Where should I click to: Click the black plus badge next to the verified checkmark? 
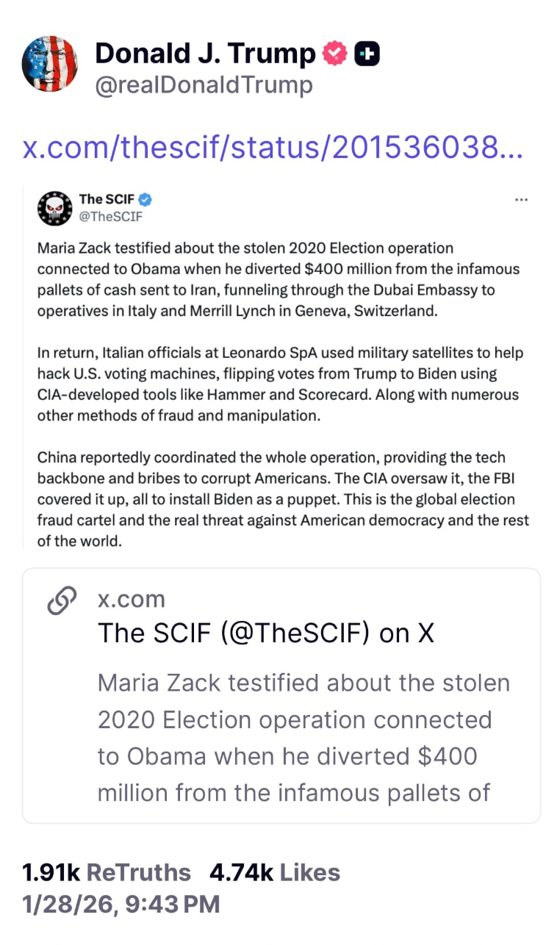coord(369,52)
